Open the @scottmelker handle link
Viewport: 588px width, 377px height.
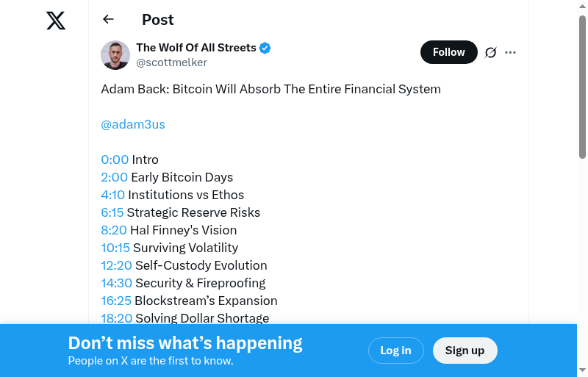(171, 62)
